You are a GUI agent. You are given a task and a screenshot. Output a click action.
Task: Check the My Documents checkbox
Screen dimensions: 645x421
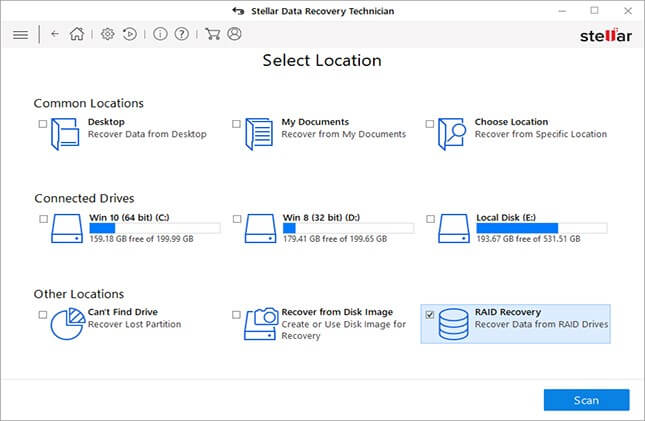(236, 123)
